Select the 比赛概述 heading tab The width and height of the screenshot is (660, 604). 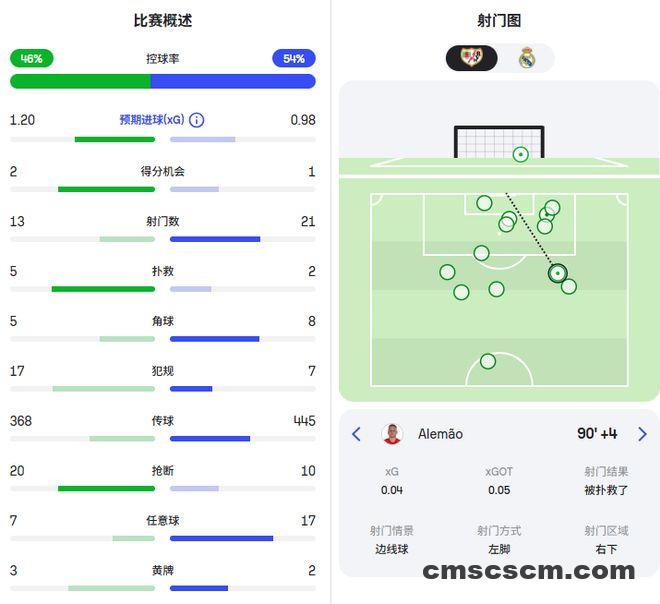pos(163,20)
